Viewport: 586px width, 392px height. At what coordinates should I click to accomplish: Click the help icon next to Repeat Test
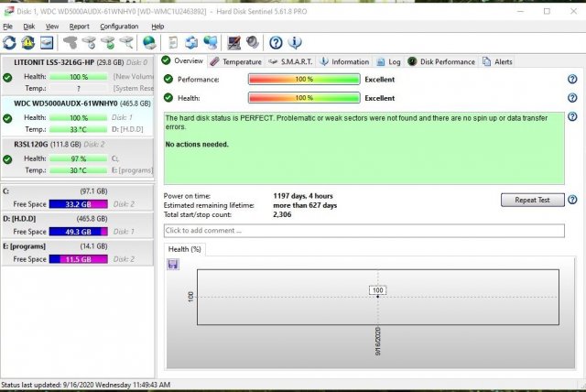click(572, 200)
